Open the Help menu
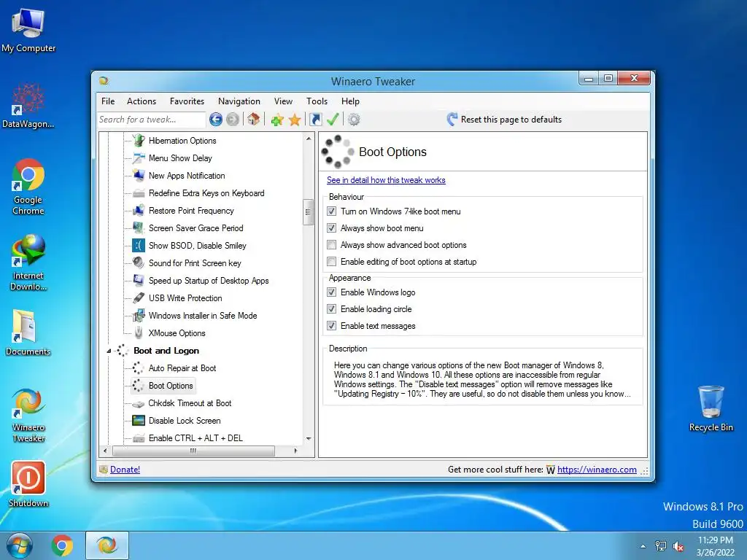 [x=350, y=101]
